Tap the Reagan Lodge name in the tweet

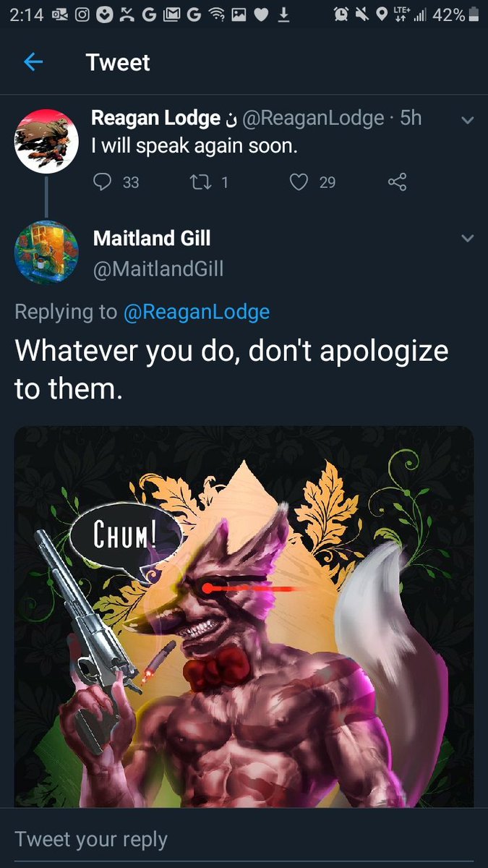pyautogui.click(x=156, y=118)
